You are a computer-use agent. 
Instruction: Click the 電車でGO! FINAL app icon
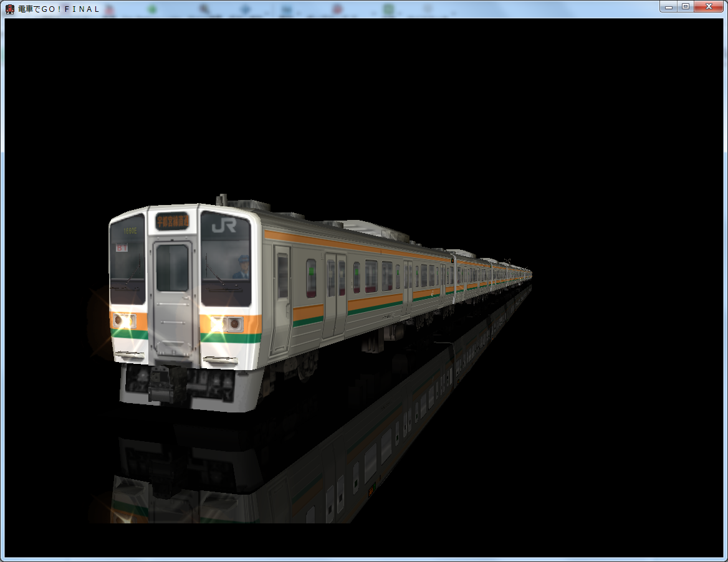(x=10, y=9)
